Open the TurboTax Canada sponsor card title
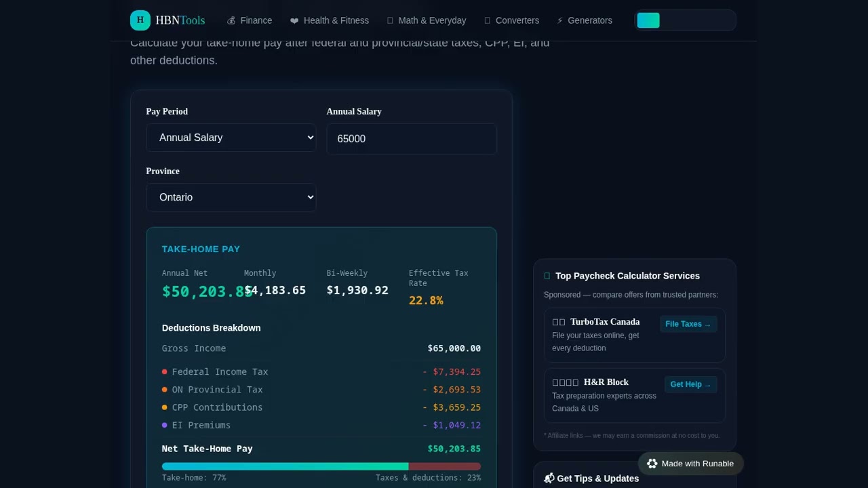Viewport: 868px width, 488px height. click(605, 322)
